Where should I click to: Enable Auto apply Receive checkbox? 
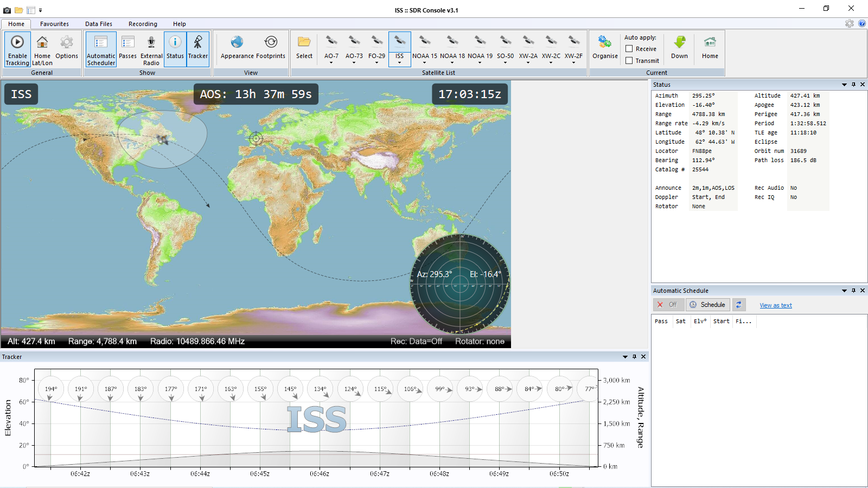[x=629, y=49]
